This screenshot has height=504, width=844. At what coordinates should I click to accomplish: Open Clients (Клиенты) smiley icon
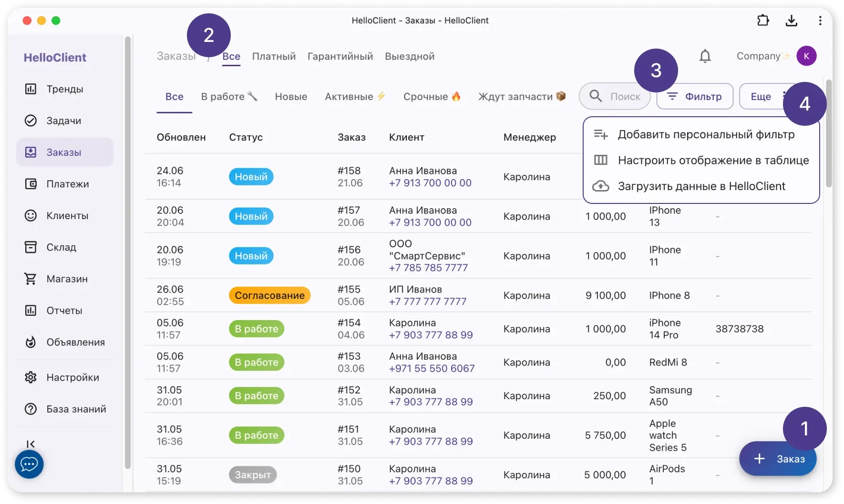point(31,215)
